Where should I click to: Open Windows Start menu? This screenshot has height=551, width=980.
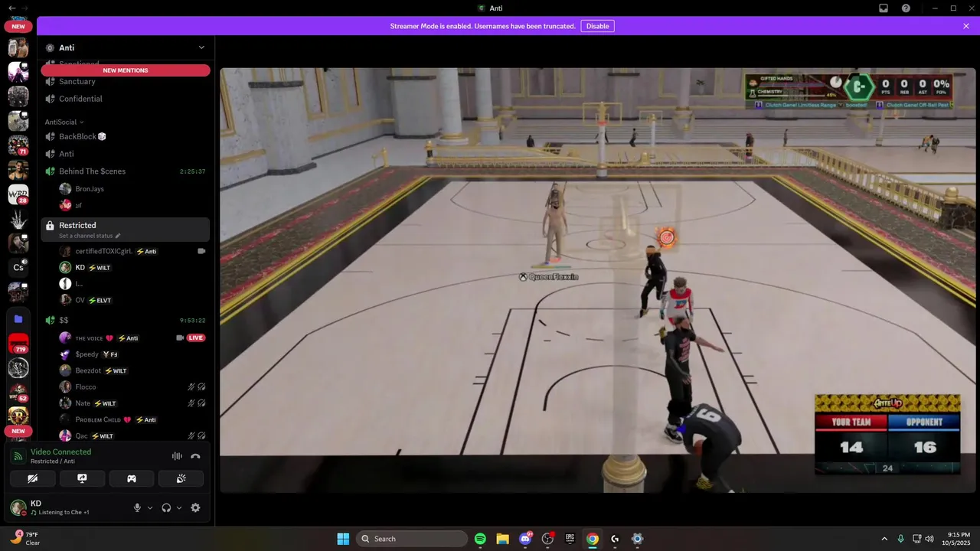pyautogui.click(x=343, y=539)
